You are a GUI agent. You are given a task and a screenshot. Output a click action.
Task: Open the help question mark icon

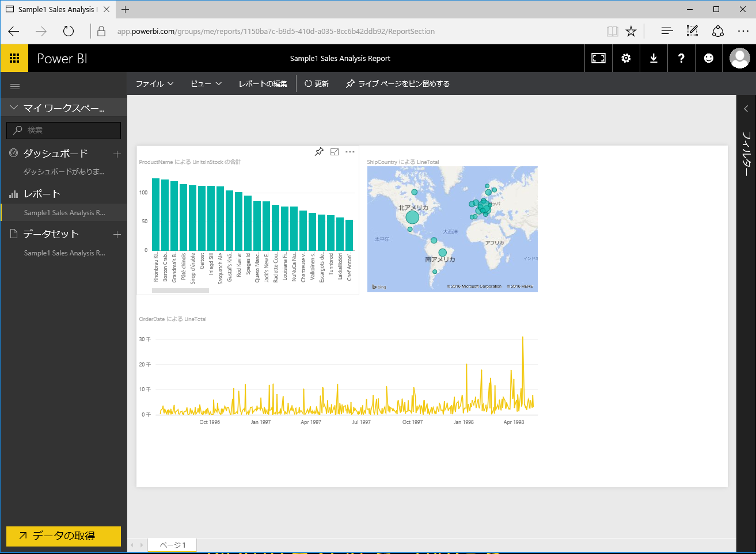click(681, 58)
